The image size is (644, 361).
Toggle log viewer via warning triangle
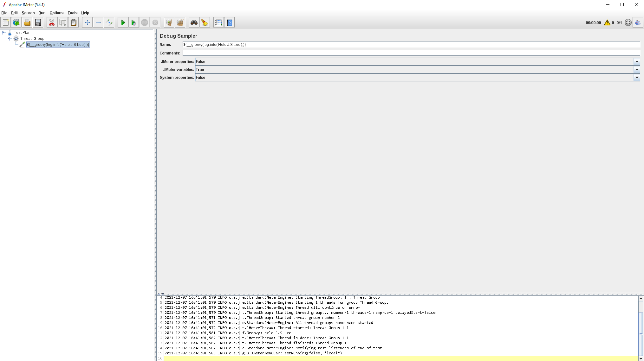point(607,22)
